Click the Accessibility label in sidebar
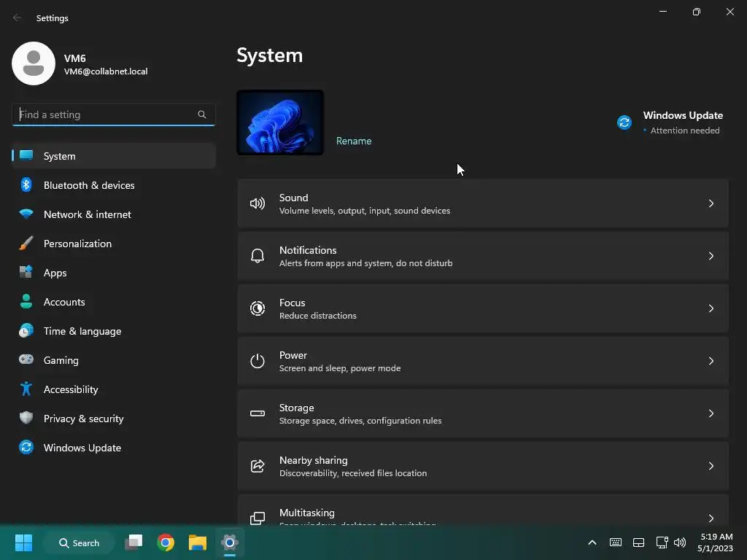 tap(71, 389)
